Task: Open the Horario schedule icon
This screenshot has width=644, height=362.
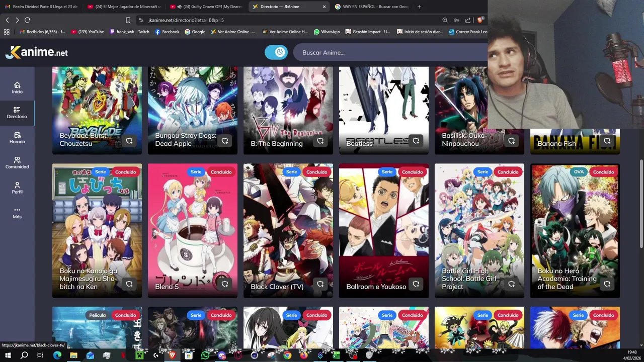Action: click(17, 138)
